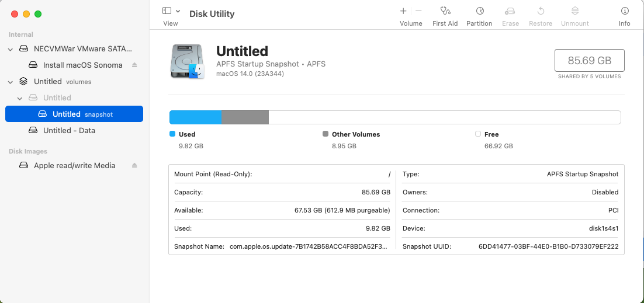Click the Install macOS Sonoma drive icon
Image resolution: width=644 pixels, height=303 pixels.
33,65
